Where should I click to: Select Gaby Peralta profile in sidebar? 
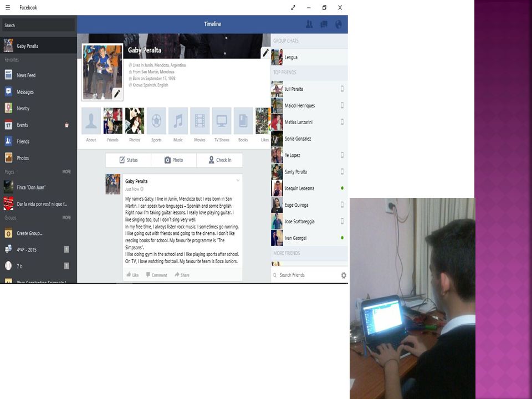[x=38, y=46]
